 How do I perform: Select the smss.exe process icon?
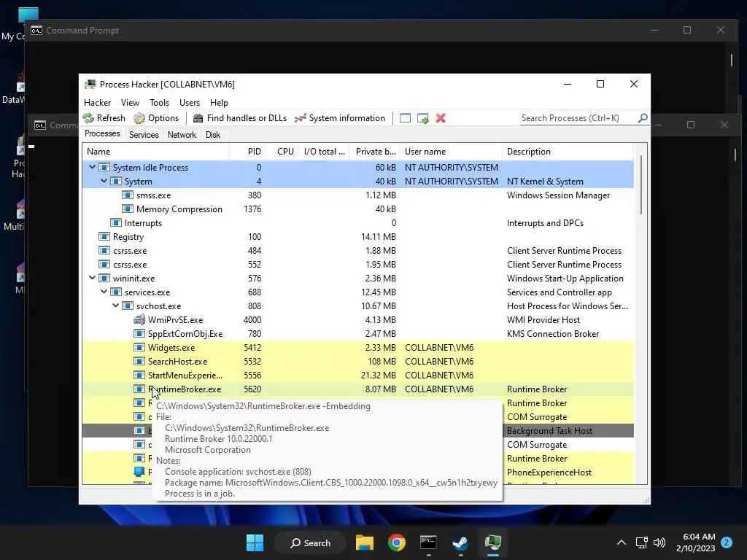[x=127, y=195]
